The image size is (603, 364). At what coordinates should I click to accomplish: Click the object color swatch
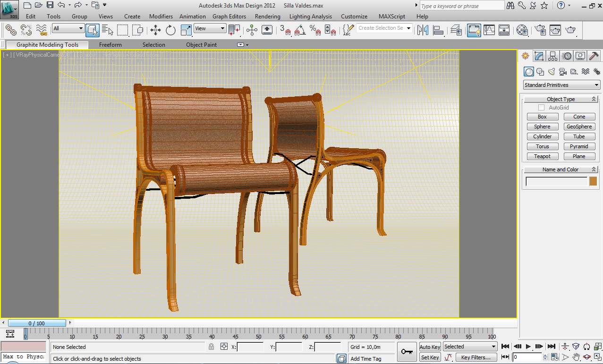point(593,181)
